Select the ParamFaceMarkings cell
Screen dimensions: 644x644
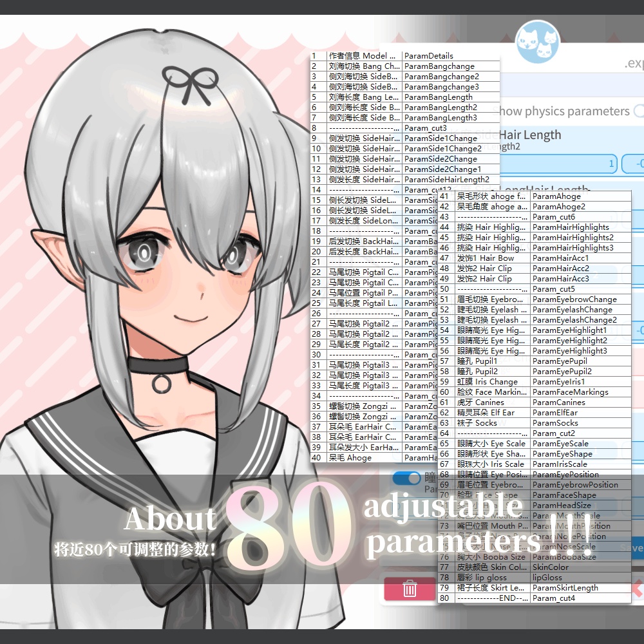pyautogui.click(x=581, y=392)
